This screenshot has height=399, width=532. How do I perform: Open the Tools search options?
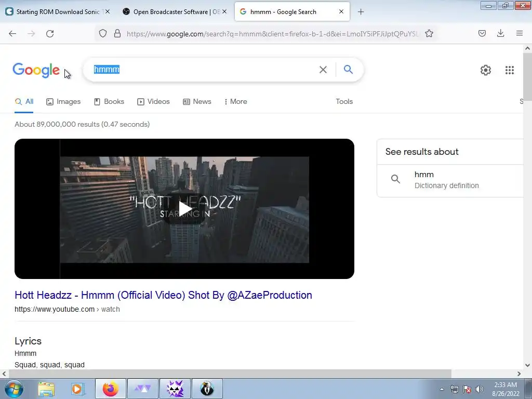click(x=344, y=101)
